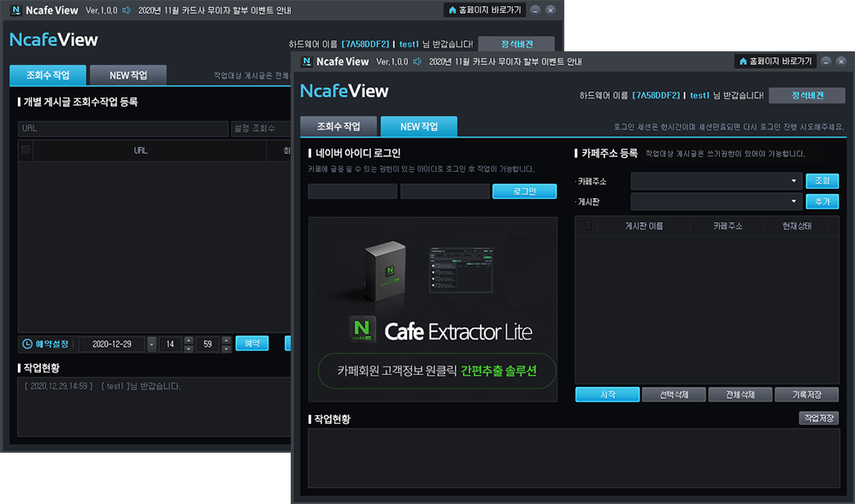Click the 정식버전 button in the back window

(x=516, y=44)
